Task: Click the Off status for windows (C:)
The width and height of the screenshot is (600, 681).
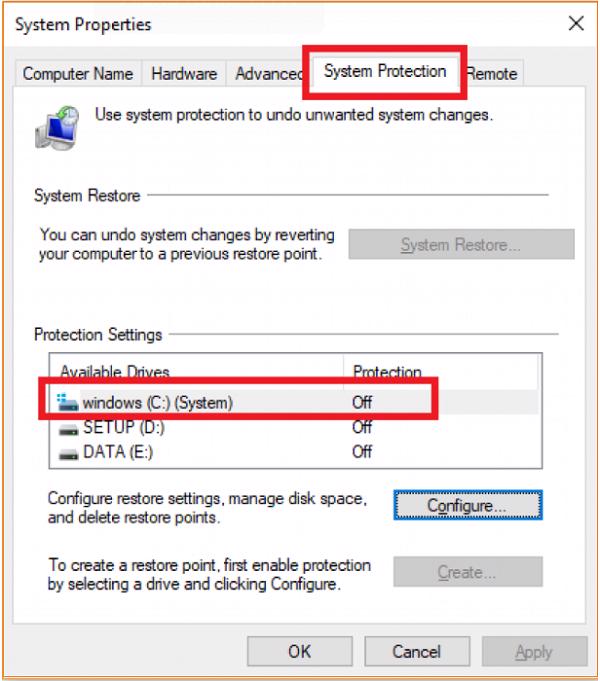Action: point(362,403)
